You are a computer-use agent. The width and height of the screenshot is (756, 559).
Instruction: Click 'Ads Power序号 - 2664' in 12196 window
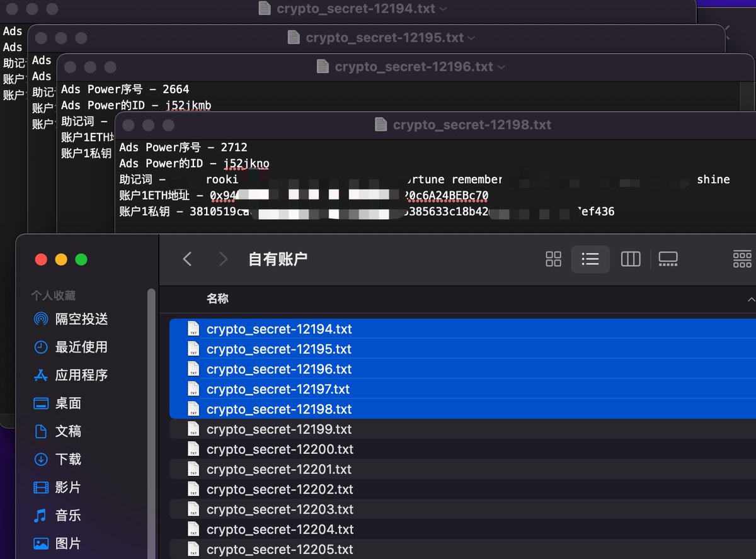125,89
